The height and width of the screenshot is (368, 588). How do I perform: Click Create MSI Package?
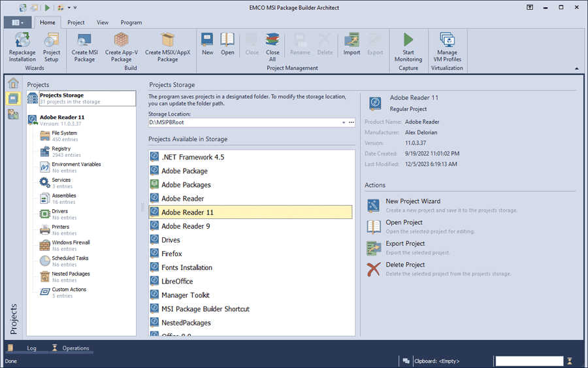pos(84,47)
